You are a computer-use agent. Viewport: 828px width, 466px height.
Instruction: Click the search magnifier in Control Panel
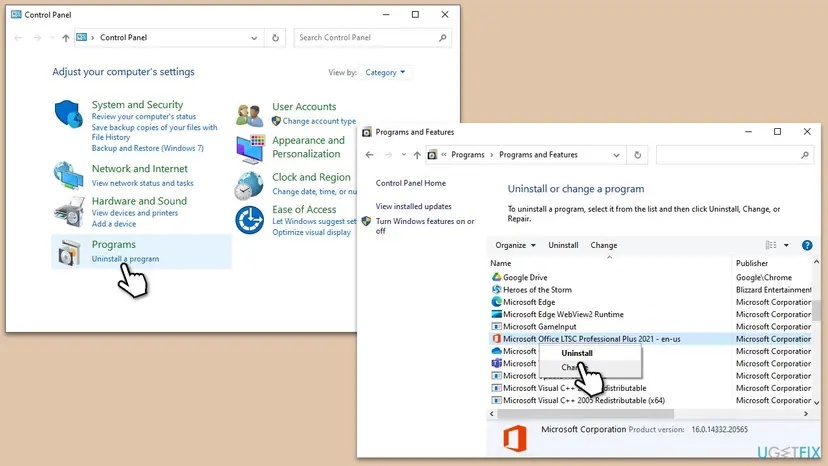coord(443,38)
